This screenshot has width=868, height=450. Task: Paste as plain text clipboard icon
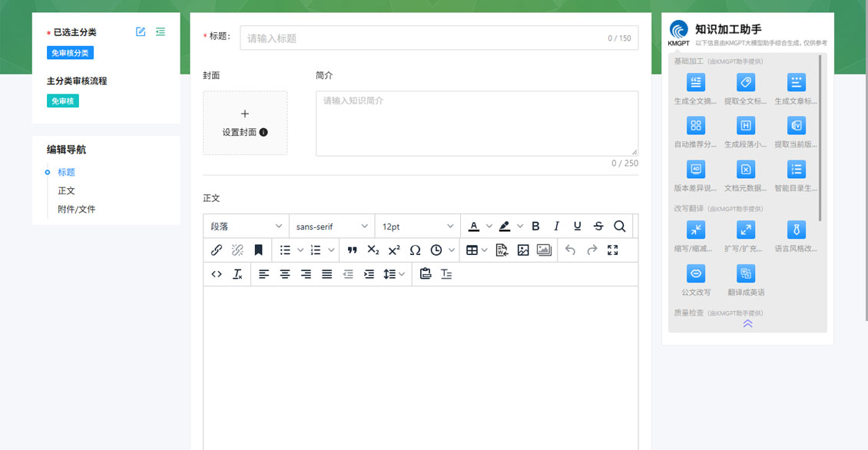point(425,273)
